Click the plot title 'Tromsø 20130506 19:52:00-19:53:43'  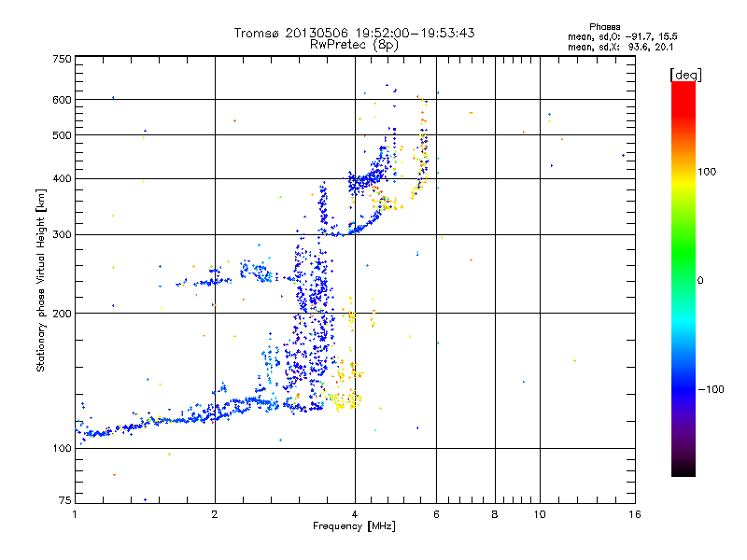[354, 33]
